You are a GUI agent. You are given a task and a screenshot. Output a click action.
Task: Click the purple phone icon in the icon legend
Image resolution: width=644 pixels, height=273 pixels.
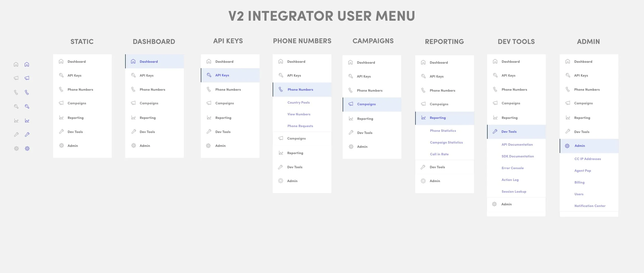tap(27, 92)
